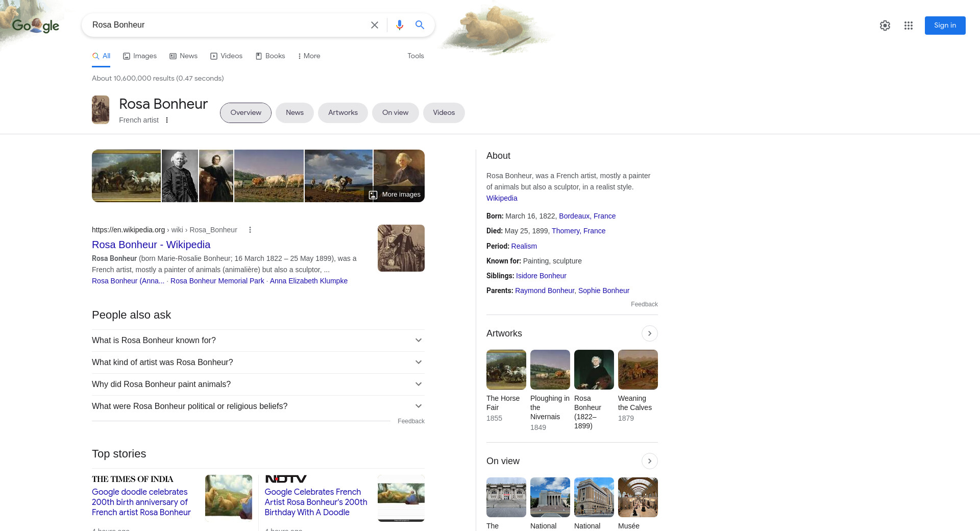Open three-dot menu next to Wikipedia URL
This screenshot has width=980, height=531.
tap(250, 230)
